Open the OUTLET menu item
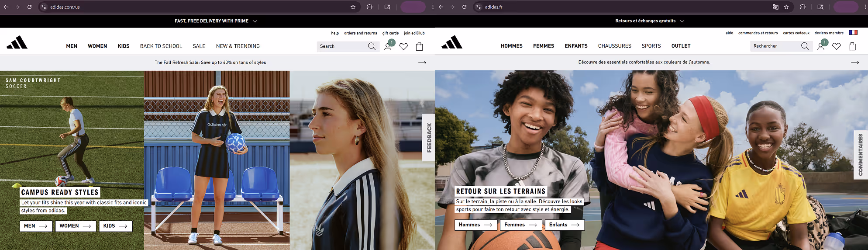Viewport: 868px width, 250px height. [681, 46]
